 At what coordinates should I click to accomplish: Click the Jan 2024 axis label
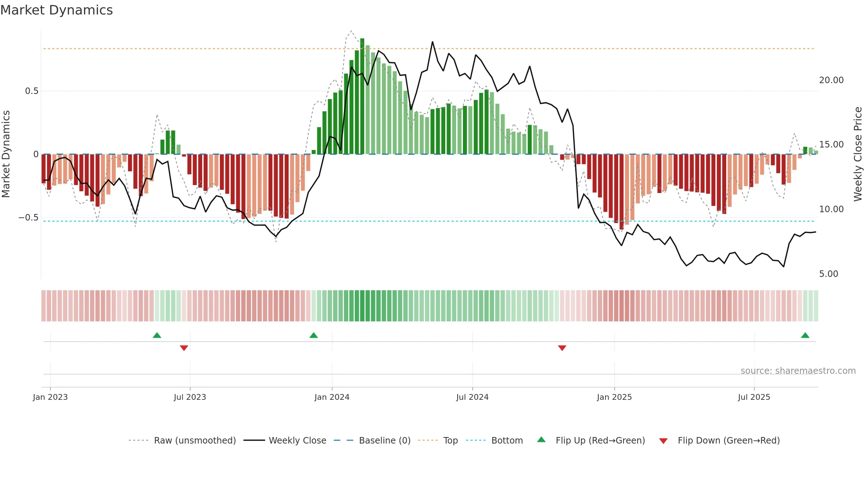[x=332, y=397]
